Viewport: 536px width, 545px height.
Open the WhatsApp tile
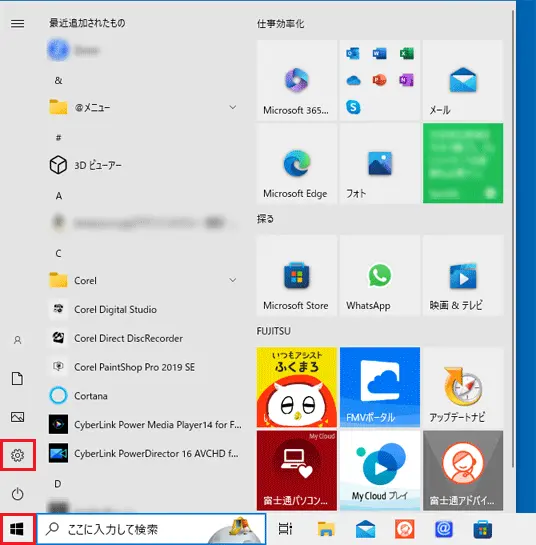tap(380, 275)
